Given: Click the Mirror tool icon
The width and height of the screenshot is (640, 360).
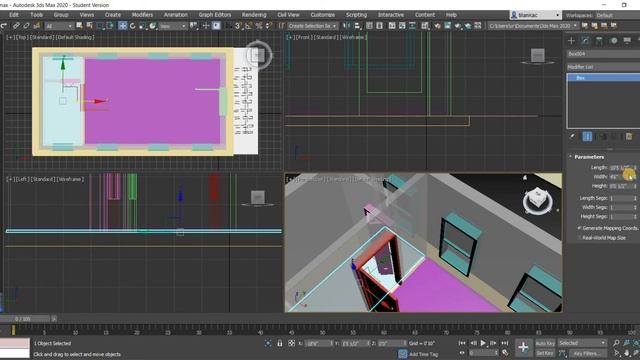Looking at the screenshot, I should click(x=347, y=26).
